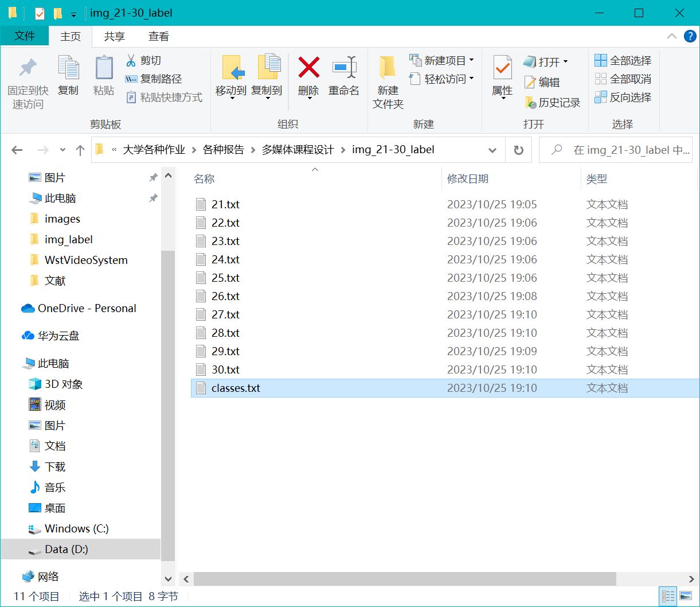The height and width of the screenshot is (607, 700).
Task: Click the 复制 copy icon in ribbon
Action: 68,68
